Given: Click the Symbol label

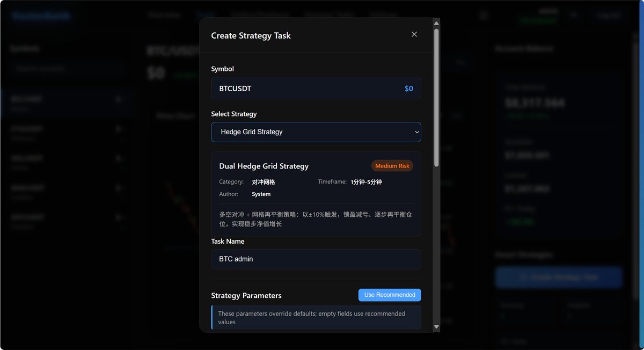Looking at the screenshot, I should tap(222, 69).
